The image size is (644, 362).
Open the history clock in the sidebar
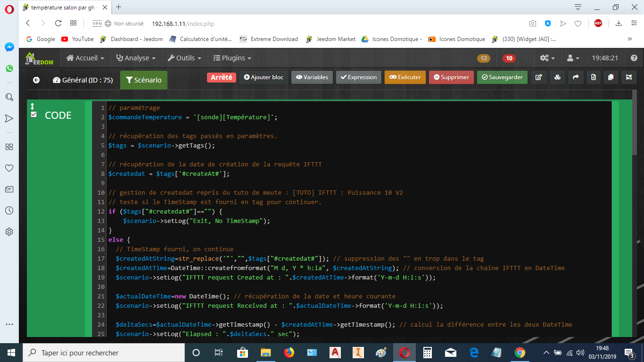click(x=9, y=211)
